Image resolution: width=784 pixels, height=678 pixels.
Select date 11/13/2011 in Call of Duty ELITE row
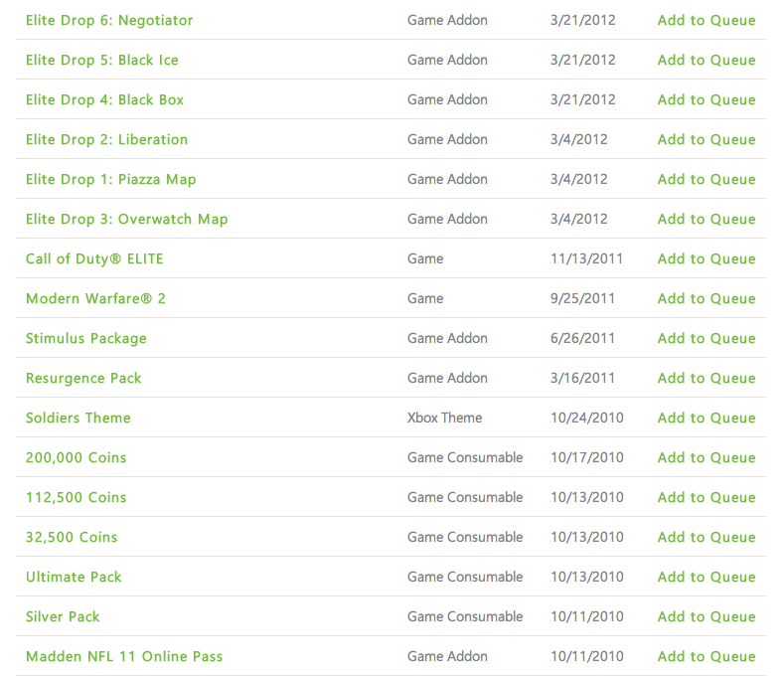[586, 258]
